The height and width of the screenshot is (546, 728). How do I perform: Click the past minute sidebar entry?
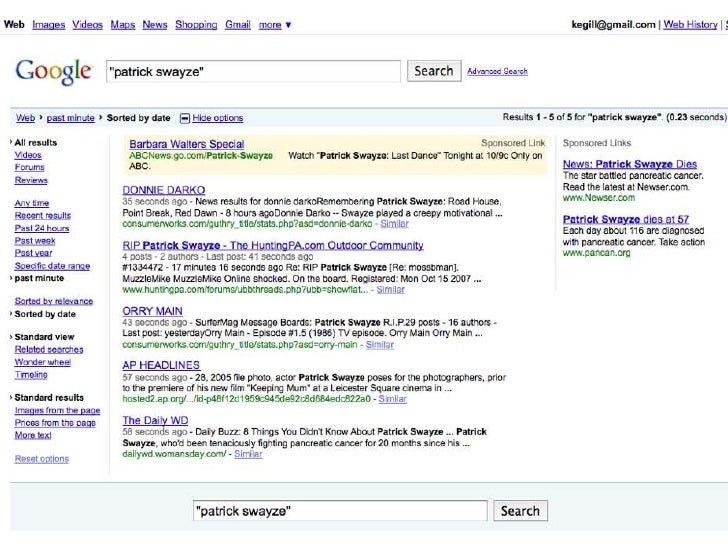39,278
